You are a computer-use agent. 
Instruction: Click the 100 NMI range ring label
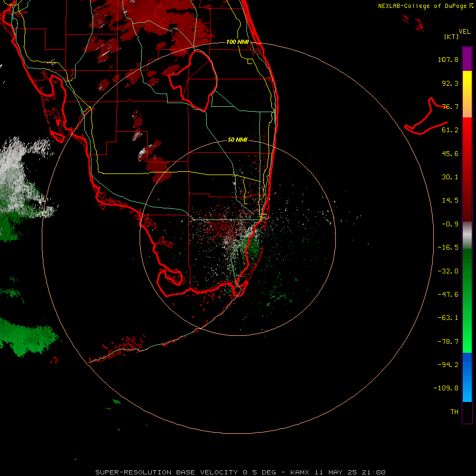tap(237, 42)
